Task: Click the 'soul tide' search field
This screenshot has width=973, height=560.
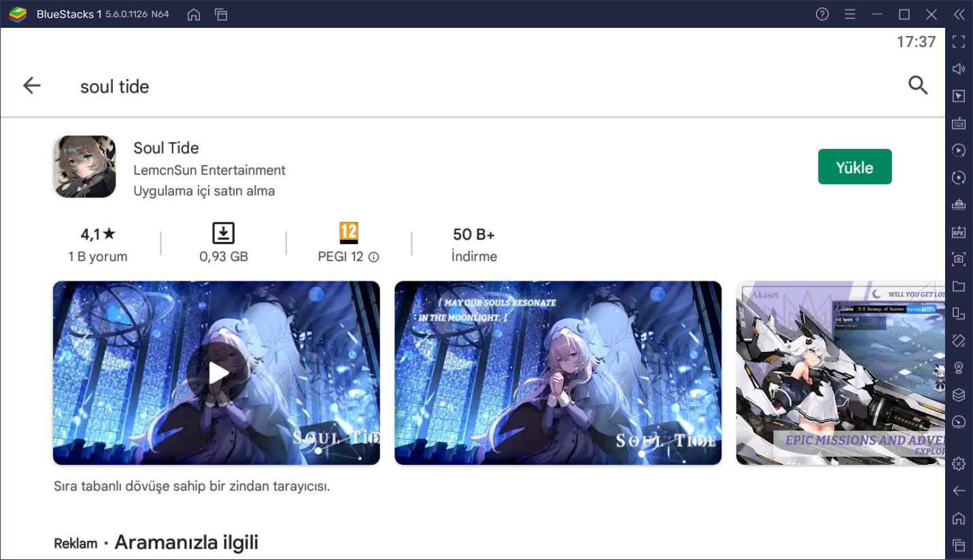Action: click(114, 86)
